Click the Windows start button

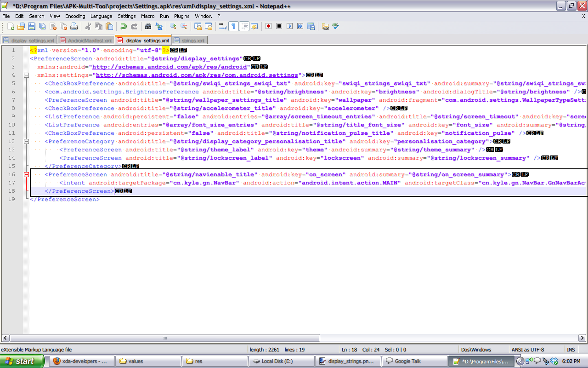(x=22, y=361)
